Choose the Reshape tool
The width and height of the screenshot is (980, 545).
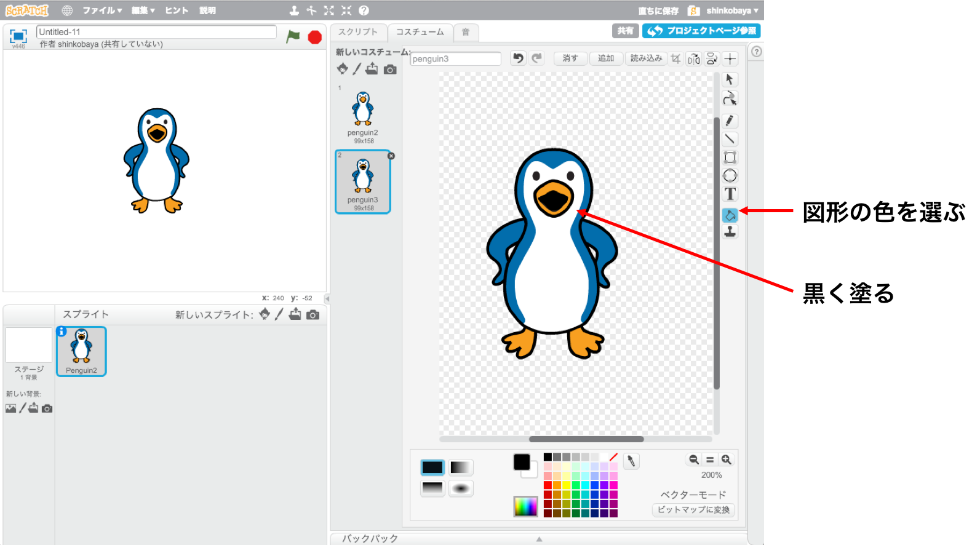pos(730,98)
